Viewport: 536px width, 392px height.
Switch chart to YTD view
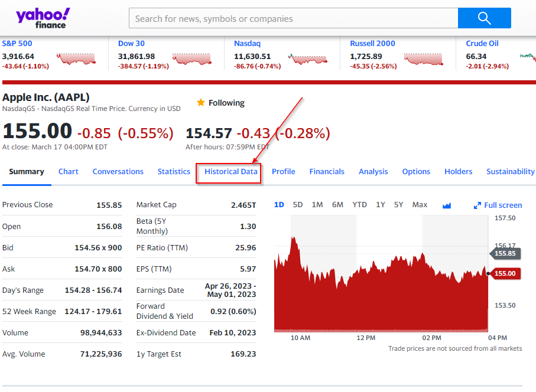[x=359, y=204]
